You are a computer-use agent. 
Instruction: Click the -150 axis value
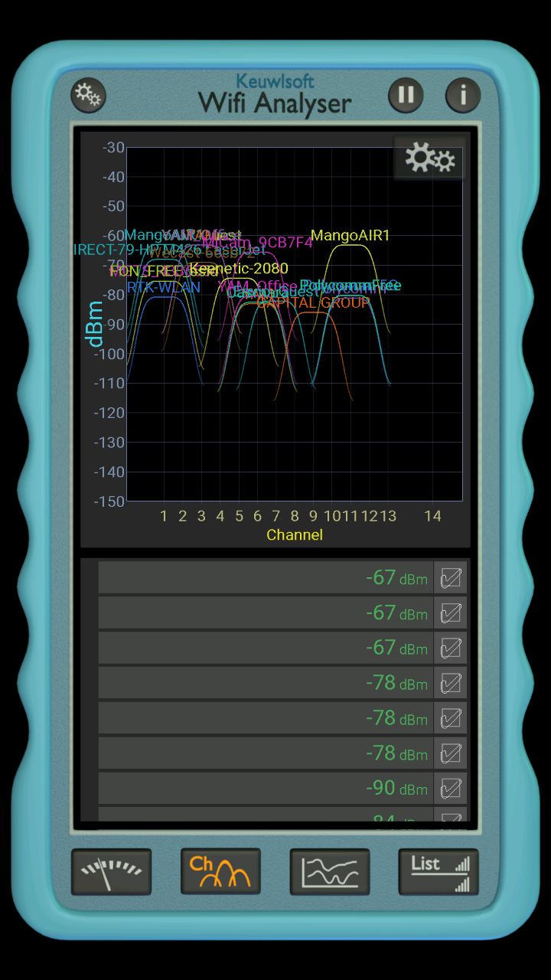[109, 501]
